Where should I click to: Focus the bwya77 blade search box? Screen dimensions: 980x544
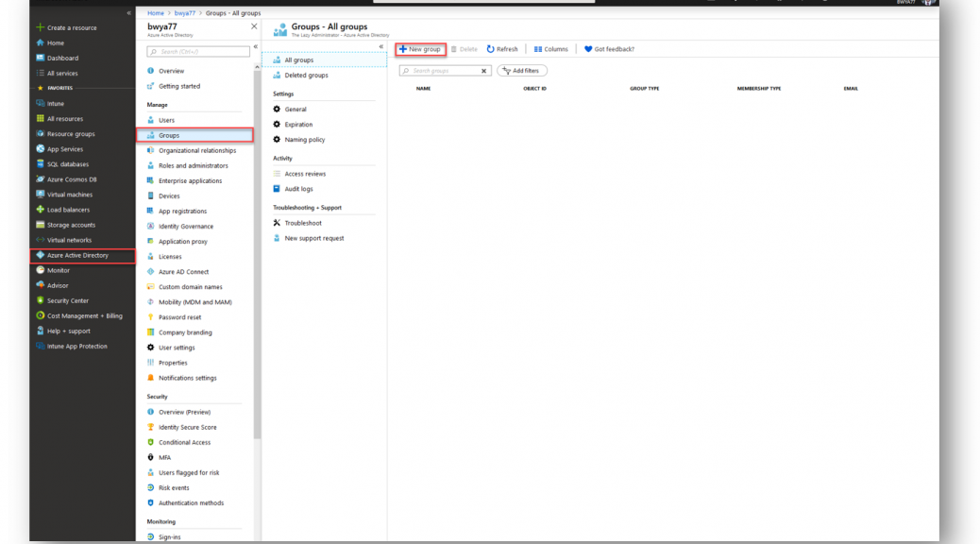(x=198, y=51)
